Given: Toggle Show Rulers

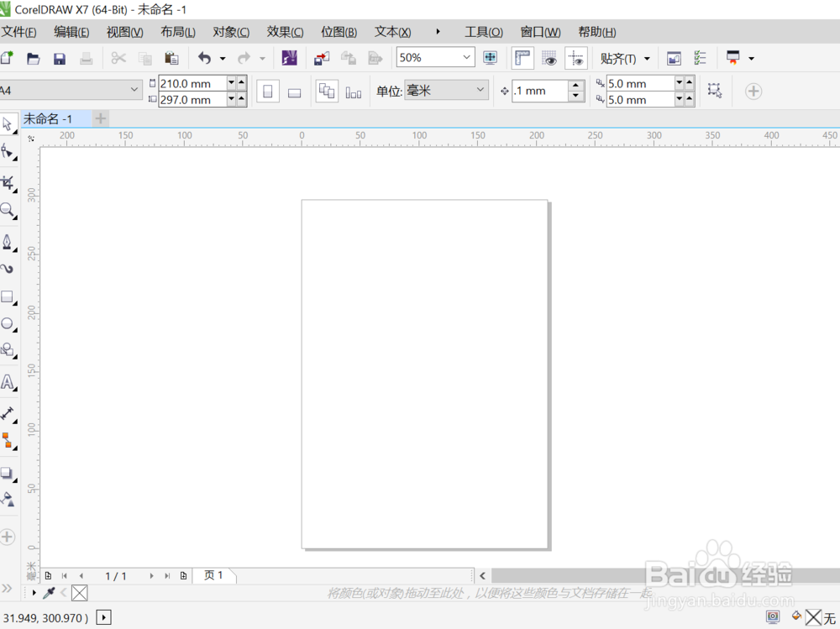Looking at the screenshot, I should (522, 58).
